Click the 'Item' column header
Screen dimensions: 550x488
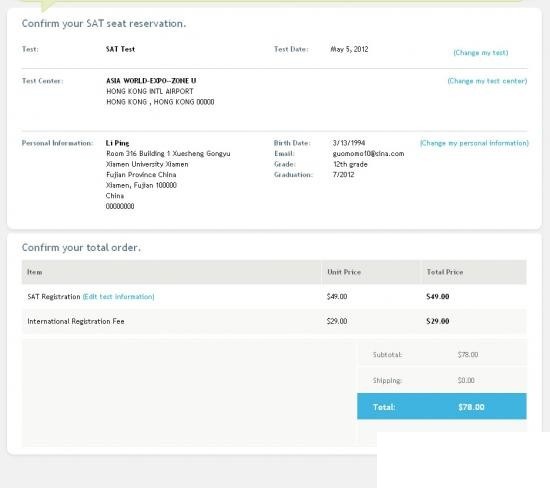(x=35, y=272)
